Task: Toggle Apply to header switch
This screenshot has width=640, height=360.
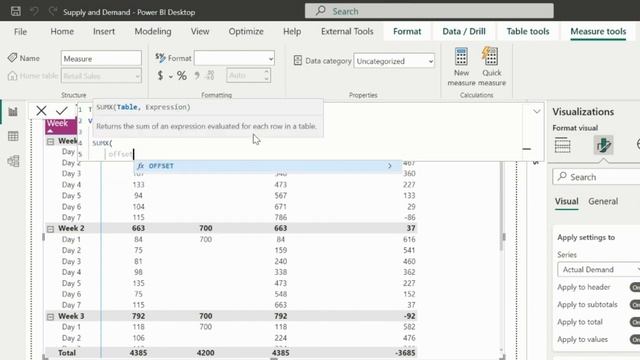Action: coord(635,287)
